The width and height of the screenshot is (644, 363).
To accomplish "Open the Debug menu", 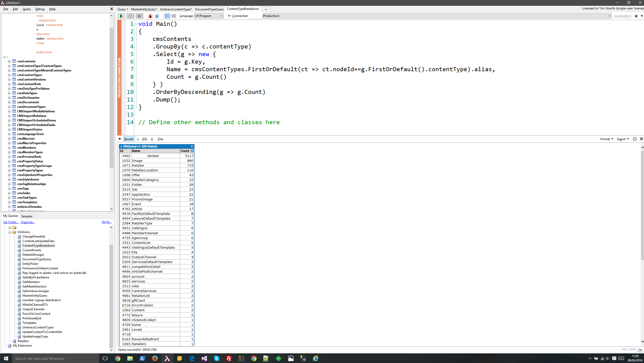I will 40,9.
